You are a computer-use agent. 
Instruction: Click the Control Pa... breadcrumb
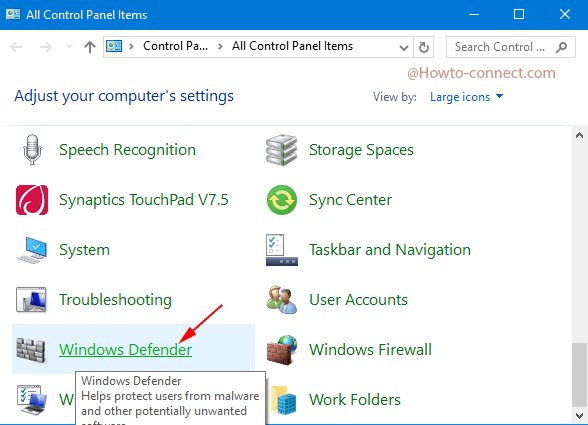[176, 46]
